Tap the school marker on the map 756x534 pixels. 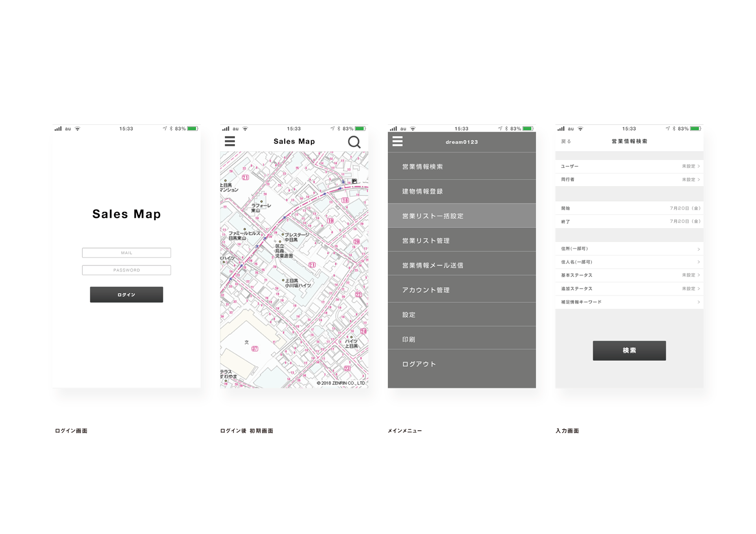pyautogui.click(x=246, y=342)
